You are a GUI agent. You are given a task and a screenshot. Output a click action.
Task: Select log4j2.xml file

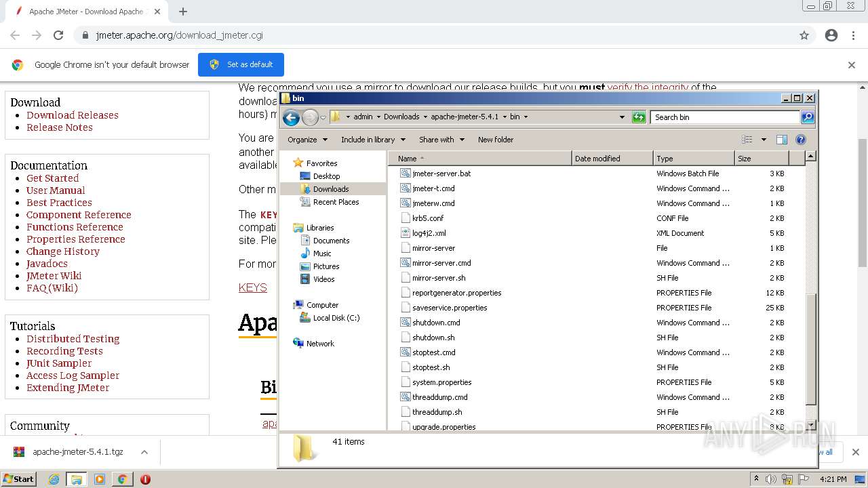(429, 233)
